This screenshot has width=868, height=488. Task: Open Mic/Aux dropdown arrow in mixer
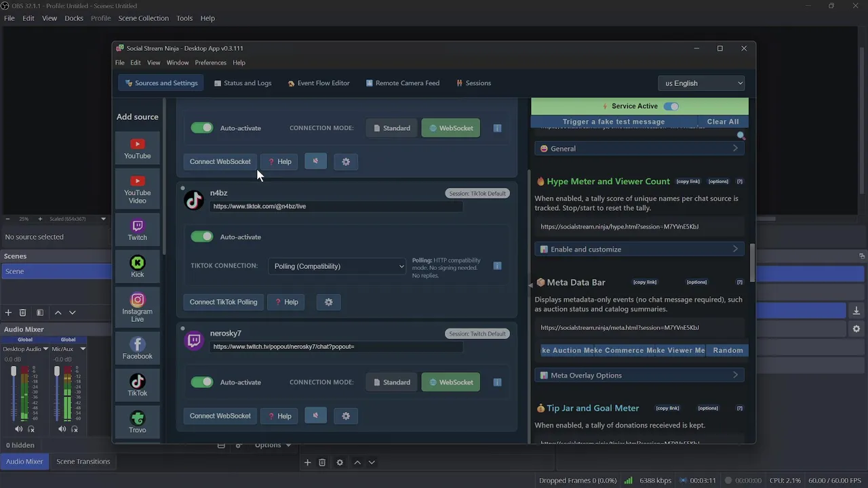pos(83,349)
